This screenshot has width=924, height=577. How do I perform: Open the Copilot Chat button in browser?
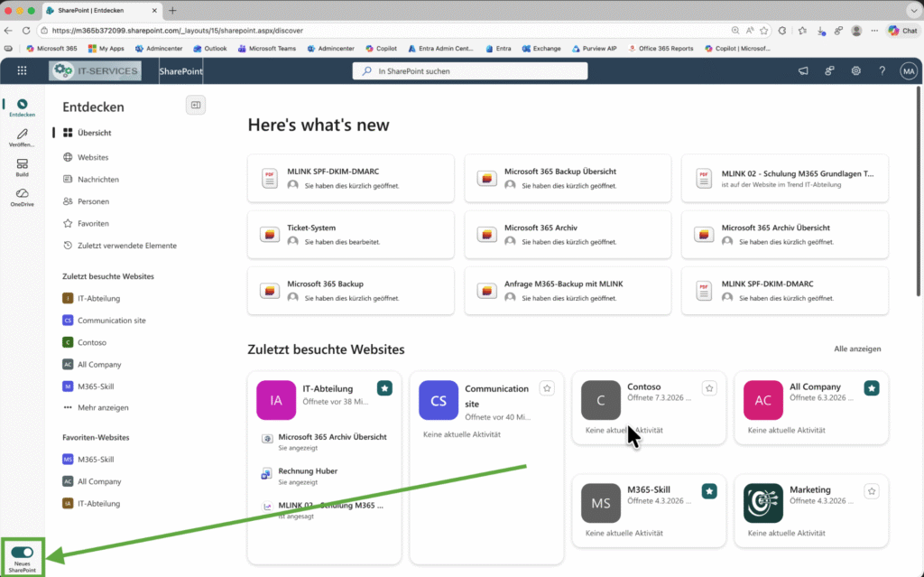tap(903, 30)
